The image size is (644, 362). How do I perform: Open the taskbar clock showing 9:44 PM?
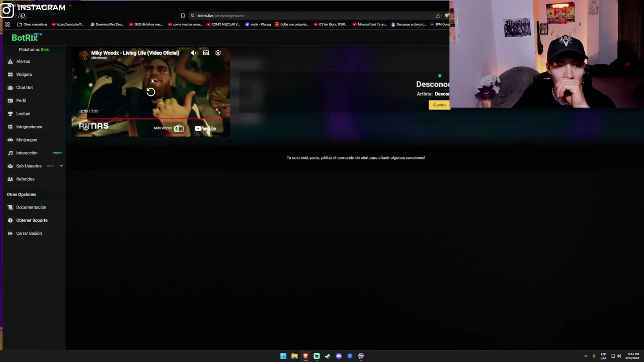pyautogui.click(x=633, y=356)
